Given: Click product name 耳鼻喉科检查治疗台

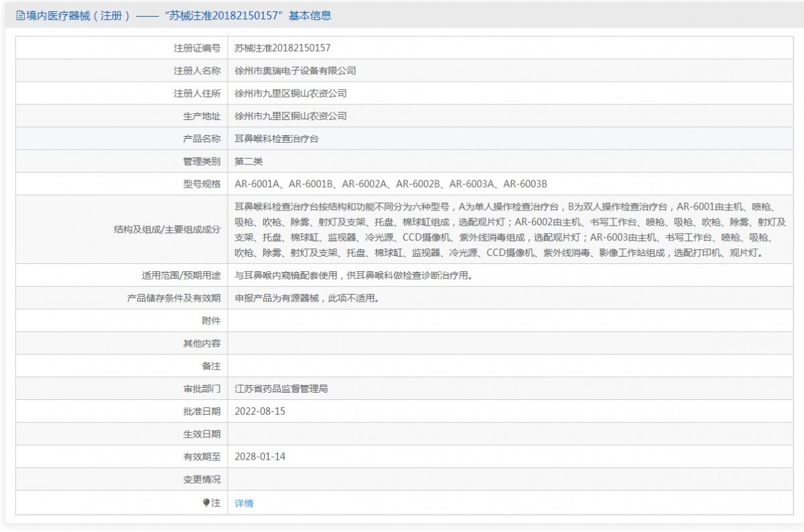Looking at the screenshot, I should (277, 139).
